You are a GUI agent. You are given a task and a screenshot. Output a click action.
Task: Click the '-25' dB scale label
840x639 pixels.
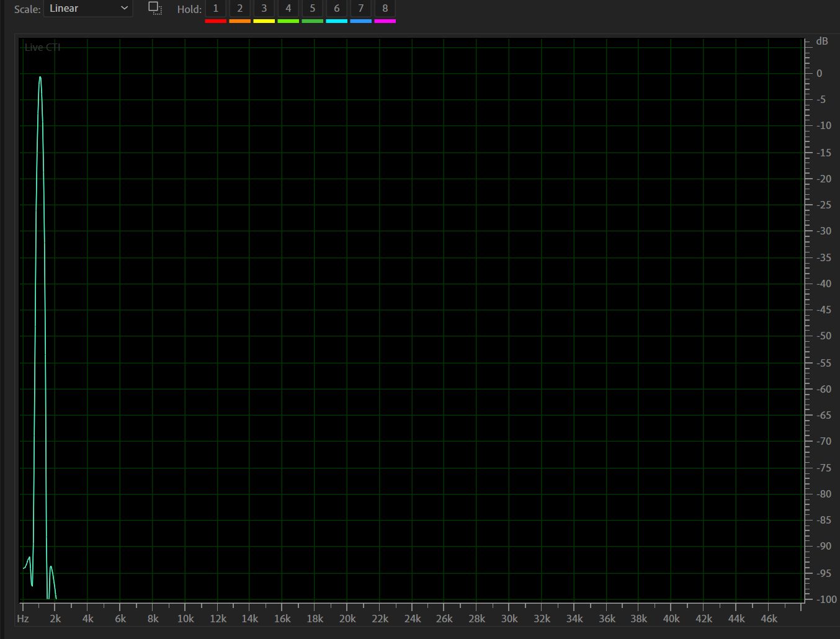823,205
